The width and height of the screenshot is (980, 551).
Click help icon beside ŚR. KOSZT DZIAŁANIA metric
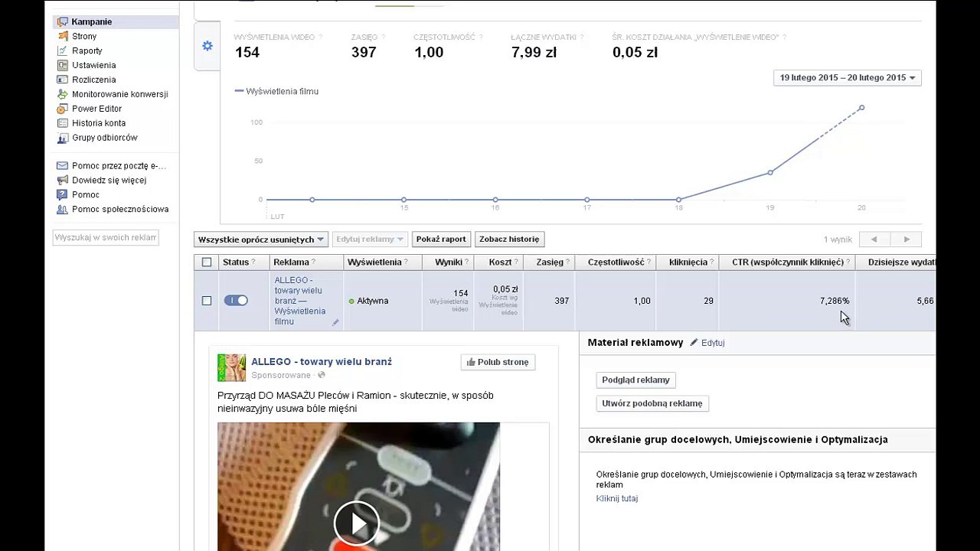(x=784, y=37)
